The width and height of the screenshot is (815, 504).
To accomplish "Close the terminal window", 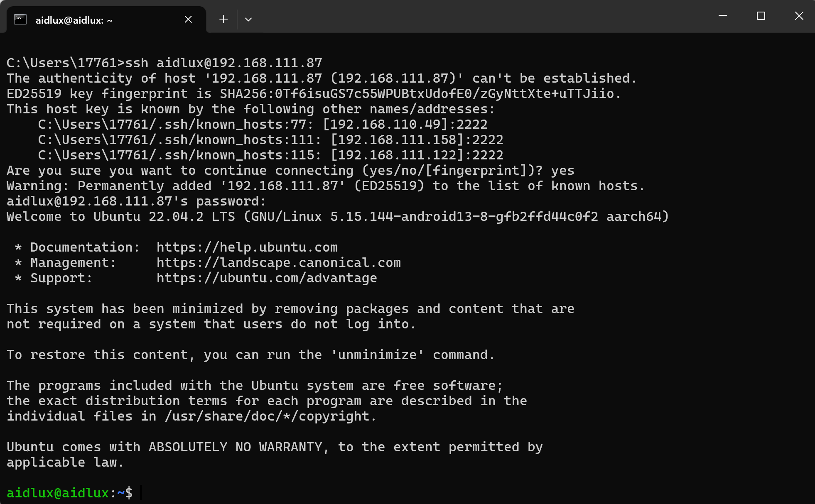I will 799,16.
